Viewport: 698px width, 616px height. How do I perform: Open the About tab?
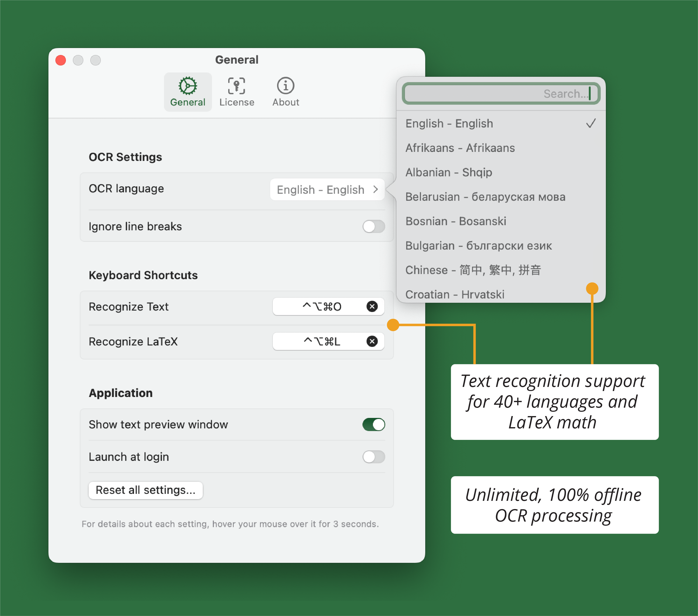pyautogui.click(x=285, y=91)
